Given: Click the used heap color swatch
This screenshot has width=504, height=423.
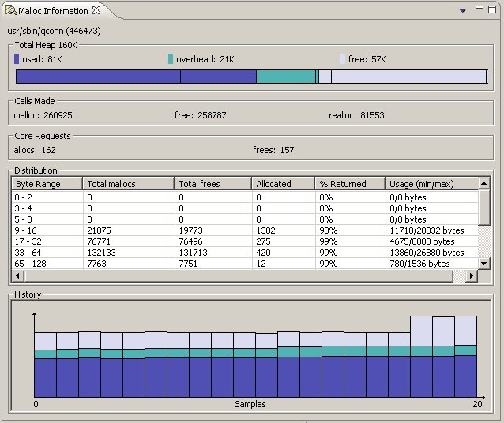Looking at the screenshot, I should [x=17, y=59].
